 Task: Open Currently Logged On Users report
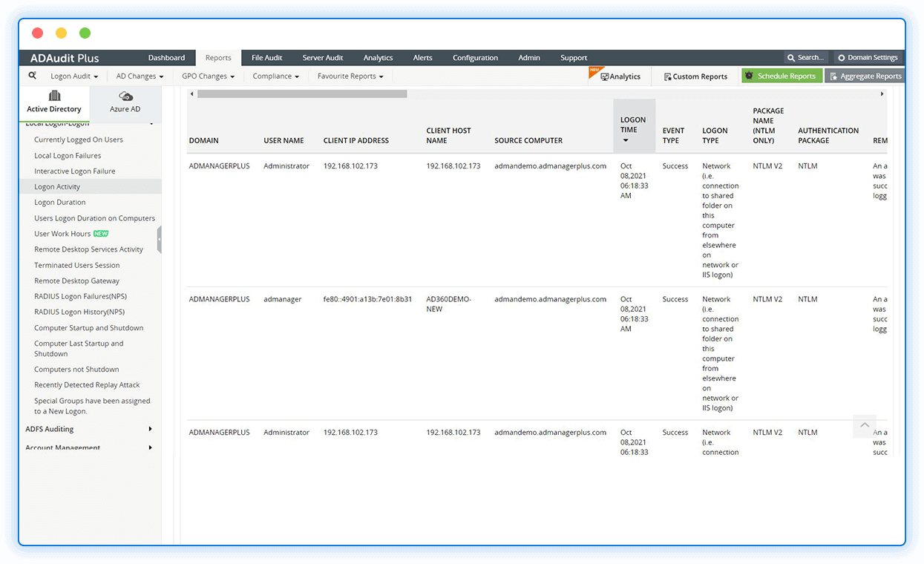coord(79,140)
